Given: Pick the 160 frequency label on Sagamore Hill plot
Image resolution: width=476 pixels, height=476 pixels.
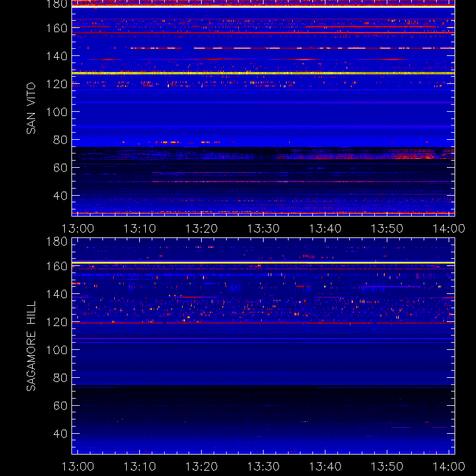Looking at the screenshot, I should tap(57, 266).
